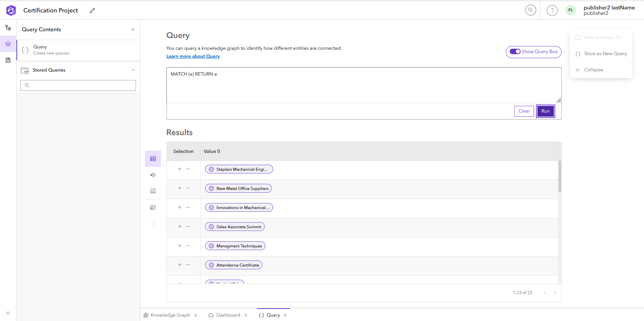Open the Dashboard tab

228,315
